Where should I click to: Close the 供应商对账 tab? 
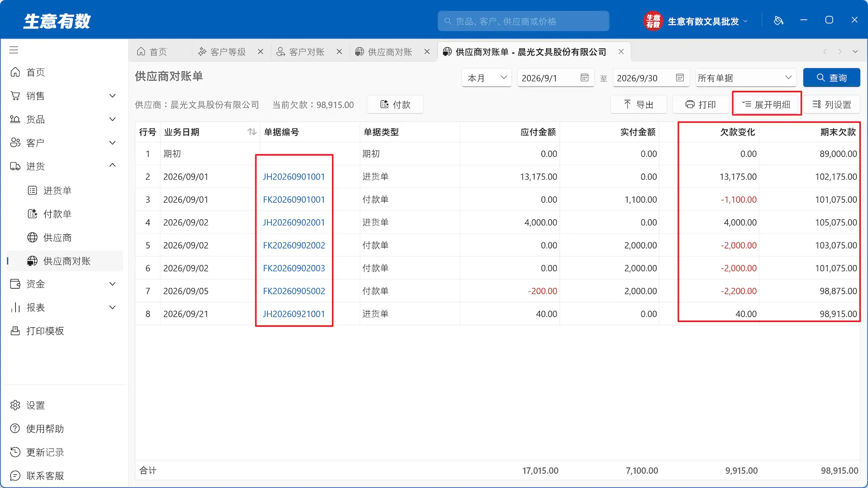[x=427, y=52]
